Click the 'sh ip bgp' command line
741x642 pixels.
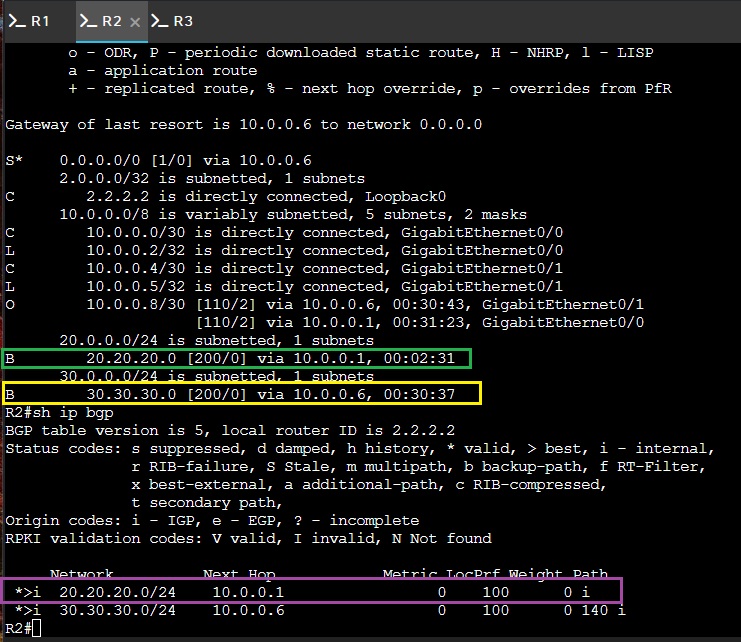59,412
